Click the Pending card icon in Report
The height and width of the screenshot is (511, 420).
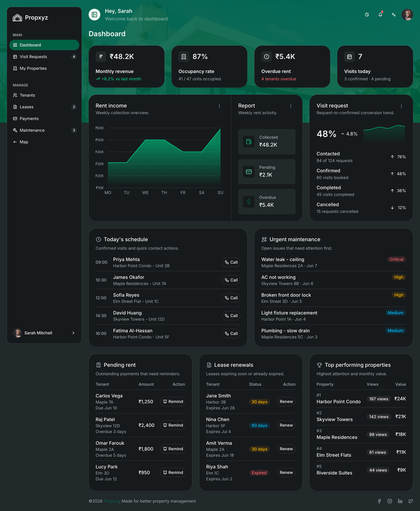(249, 172)
